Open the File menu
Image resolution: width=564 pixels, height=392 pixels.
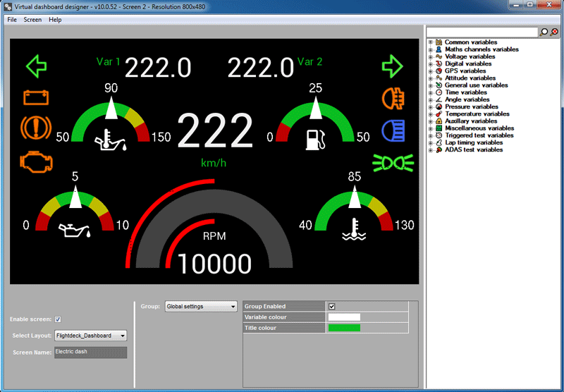(11, 20)
